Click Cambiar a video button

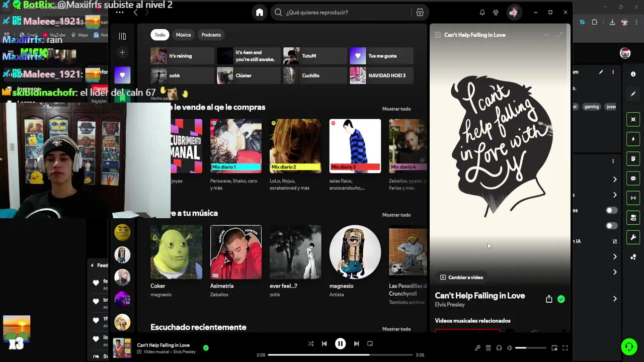(x=461, y=278)
